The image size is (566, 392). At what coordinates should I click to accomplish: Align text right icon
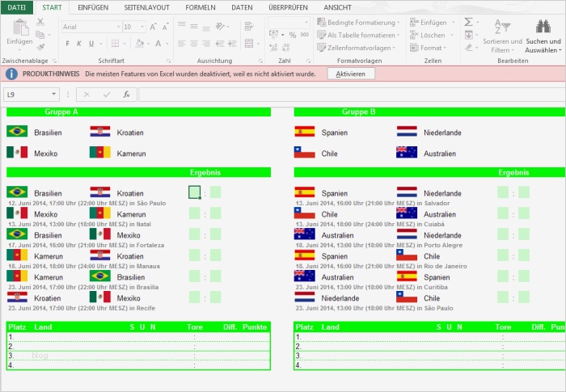click(x=206, y=44)
